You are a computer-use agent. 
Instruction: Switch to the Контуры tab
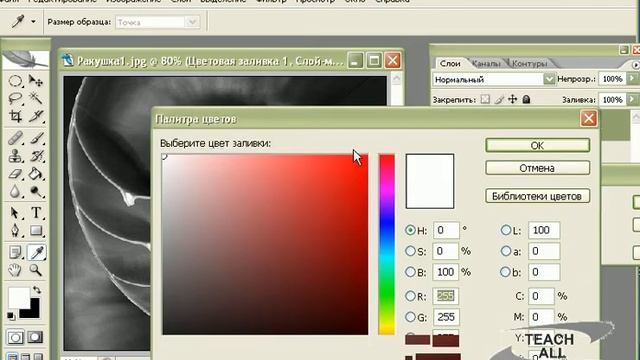(529, 63)
